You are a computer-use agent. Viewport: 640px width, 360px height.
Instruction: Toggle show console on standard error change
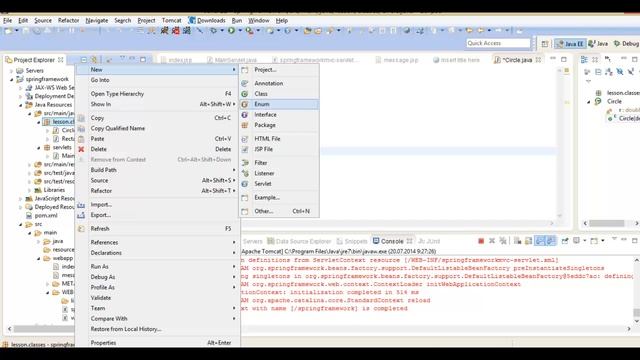pos(551,241)
